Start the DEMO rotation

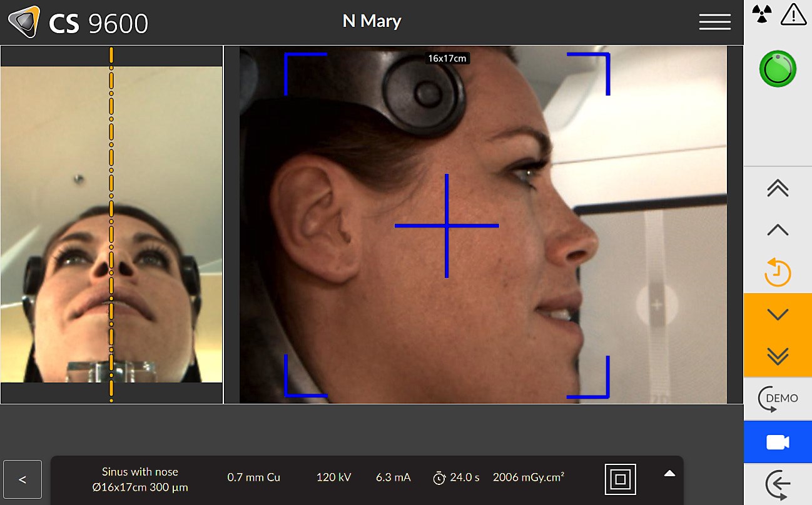778,398
